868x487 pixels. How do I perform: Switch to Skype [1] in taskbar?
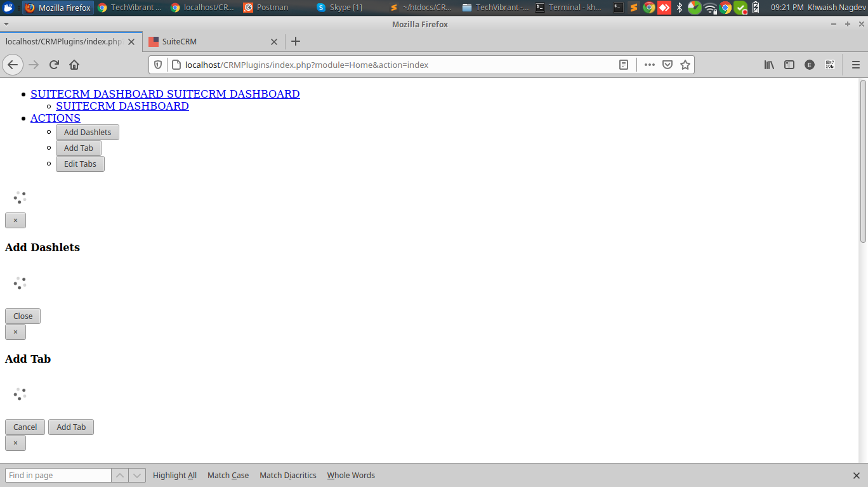[350, 8]
